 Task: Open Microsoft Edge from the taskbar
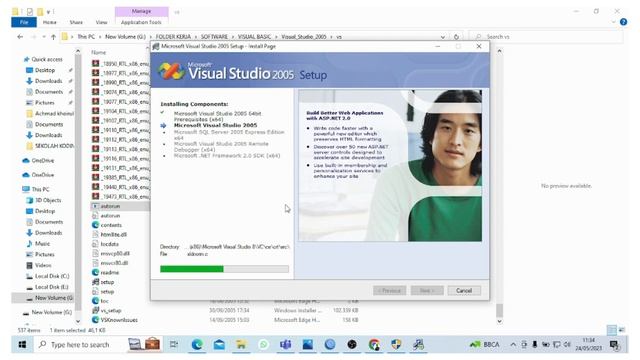197,344
